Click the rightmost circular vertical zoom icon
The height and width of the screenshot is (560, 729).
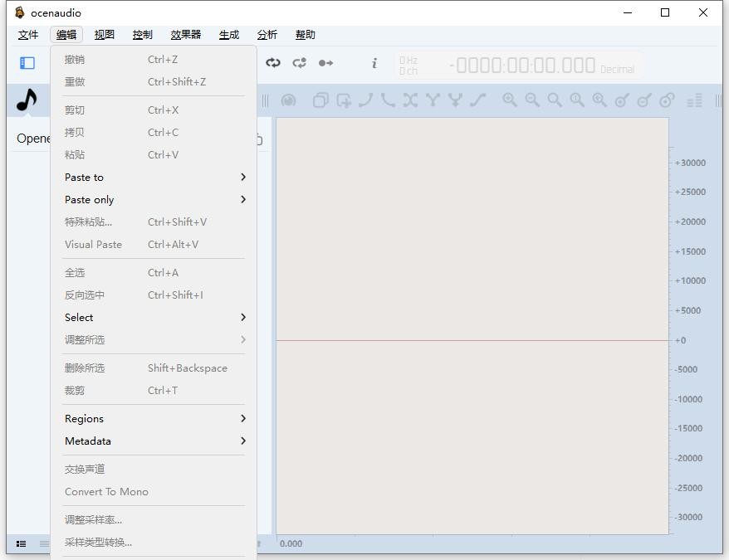(x=667, y=100)
